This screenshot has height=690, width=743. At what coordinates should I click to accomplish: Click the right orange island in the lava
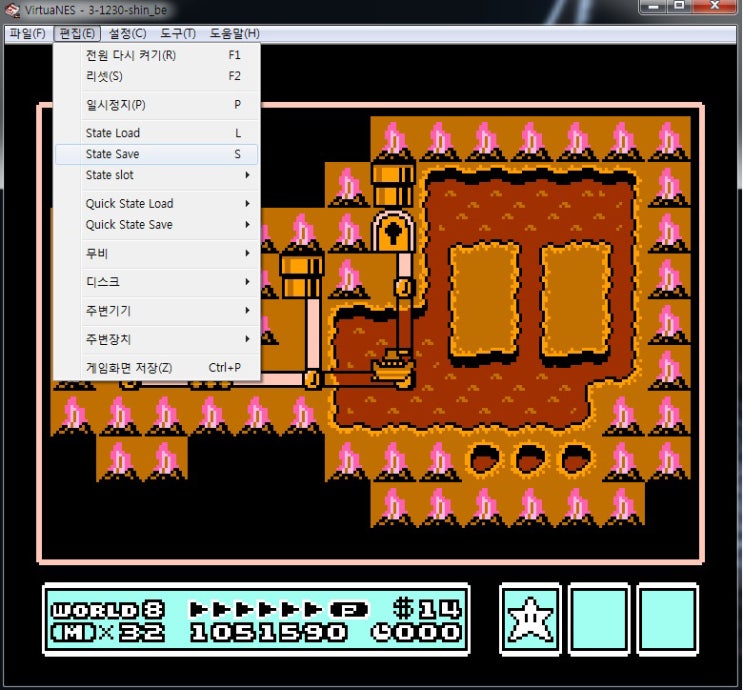pyautogui.click(x=575, y=301)
